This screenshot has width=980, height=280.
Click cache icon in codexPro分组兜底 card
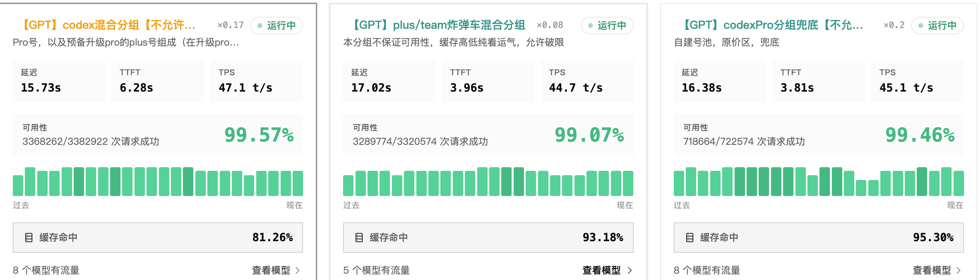[x=690, y=238]
